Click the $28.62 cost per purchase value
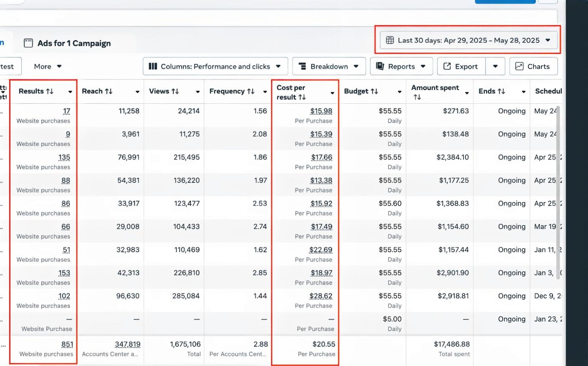Image resolution: width=588 pixels, height=366 pixels. [320, 296]
